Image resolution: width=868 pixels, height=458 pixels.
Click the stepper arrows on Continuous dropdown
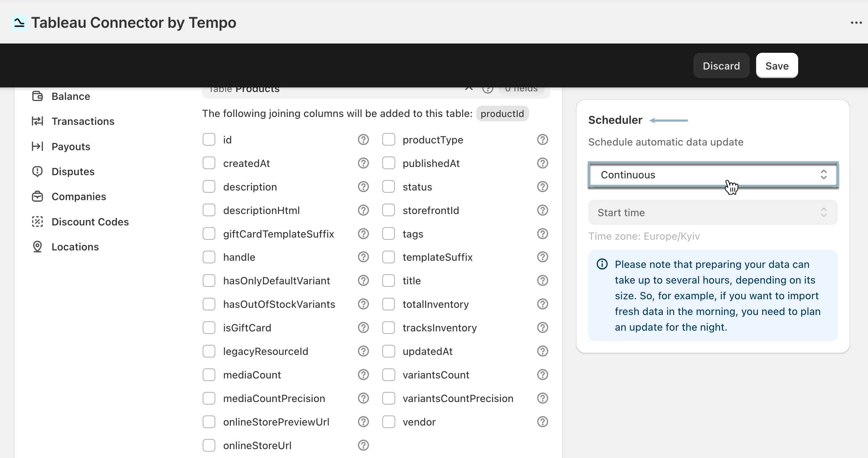coord(824,174)
